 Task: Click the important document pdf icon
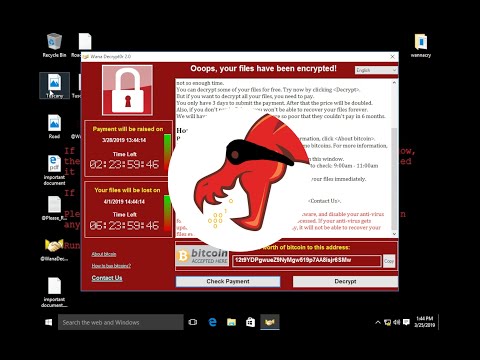point(54,170)
